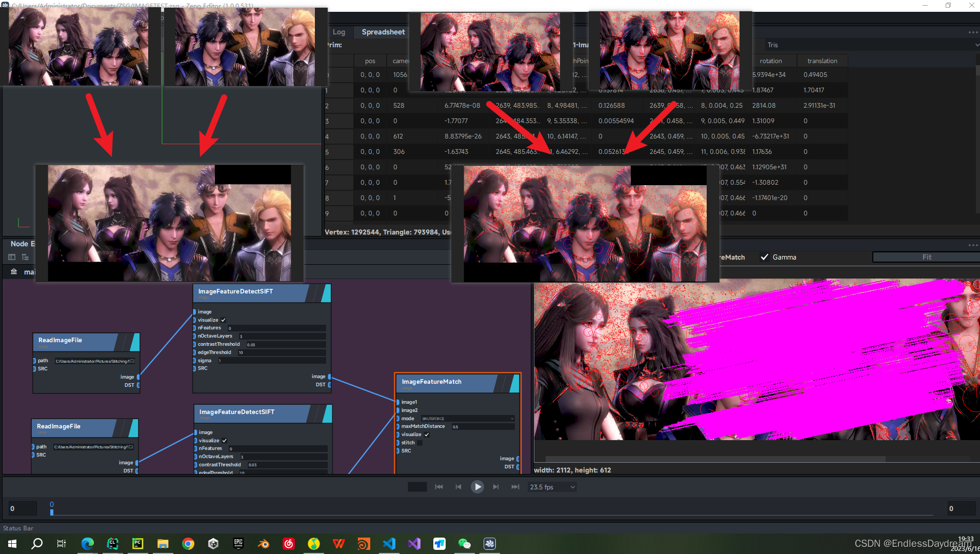The width and height of the screenshot is (980, 554).
Task: Open the three-dot menu of the image viewer panel
Action: pos(973,245)
